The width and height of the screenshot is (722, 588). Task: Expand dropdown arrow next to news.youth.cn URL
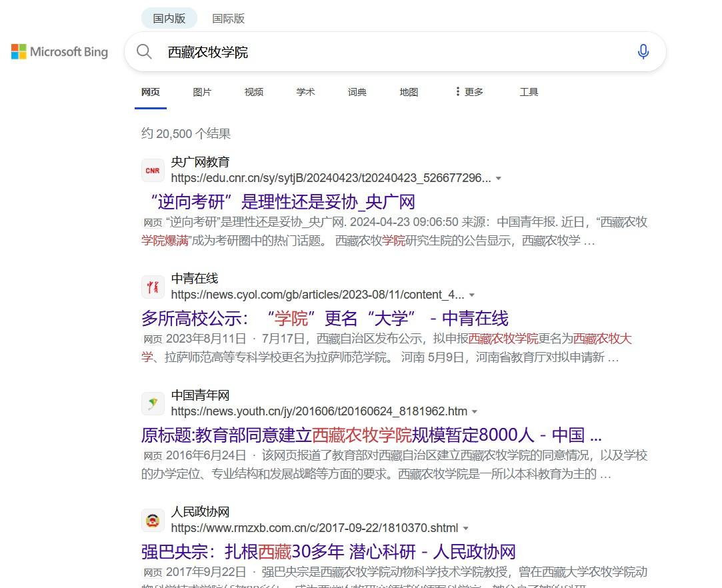(475, 411)
